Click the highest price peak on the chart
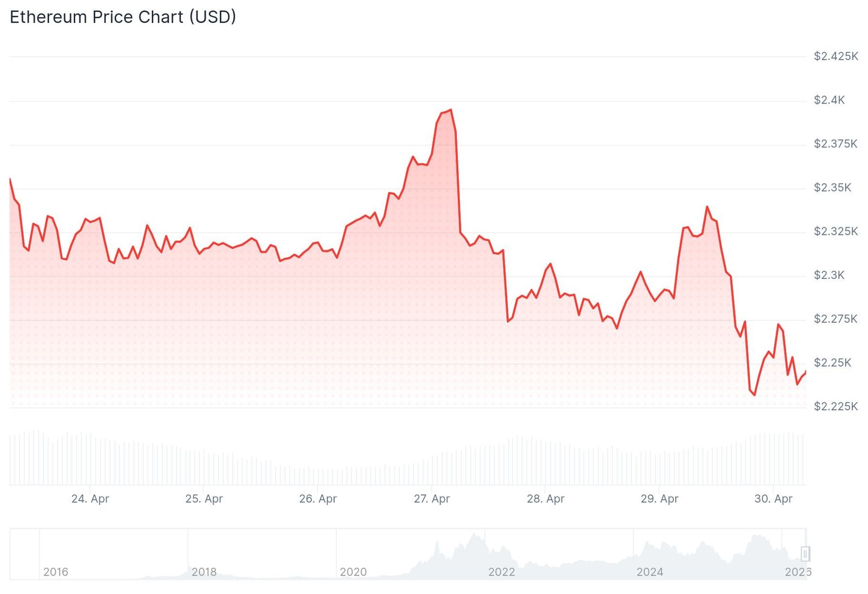The width and height of the screenshot is (868, 594). (450, 110)
